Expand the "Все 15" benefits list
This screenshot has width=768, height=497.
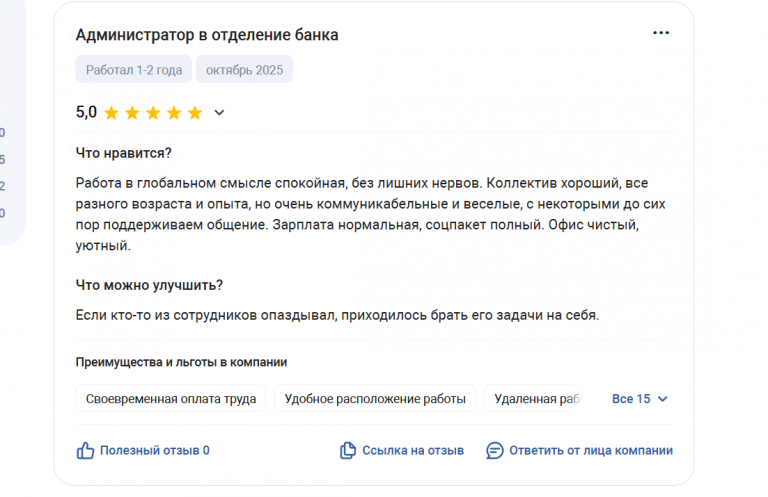(x=631, y=399)
